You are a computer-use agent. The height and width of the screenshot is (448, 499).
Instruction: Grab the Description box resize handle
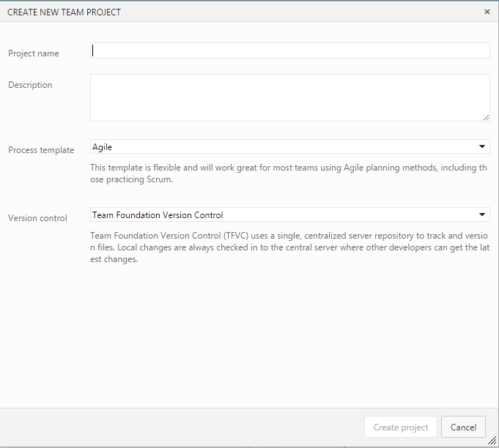[486, 117]
